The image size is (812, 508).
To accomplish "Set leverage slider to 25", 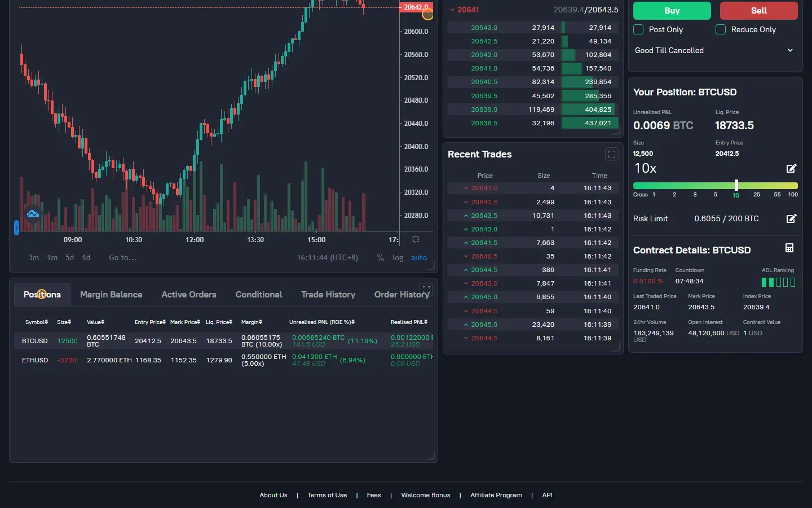I will pyautogui.click(x=757, y=195).
